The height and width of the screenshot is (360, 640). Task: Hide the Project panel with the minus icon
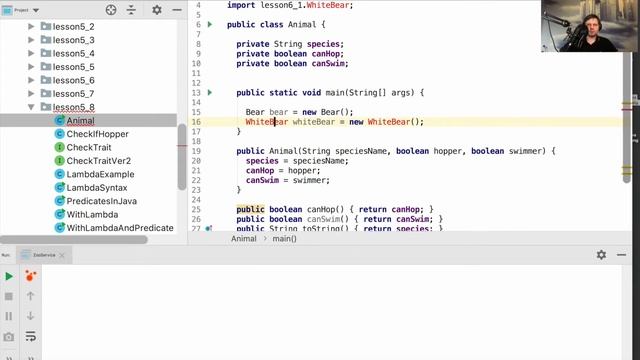click(x=177, y=10)
